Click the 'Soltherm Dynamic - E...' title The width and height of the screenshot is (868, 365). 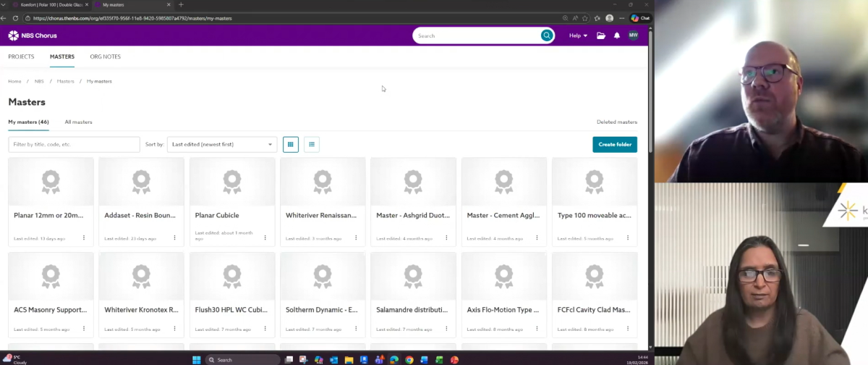tap(321, 309)
